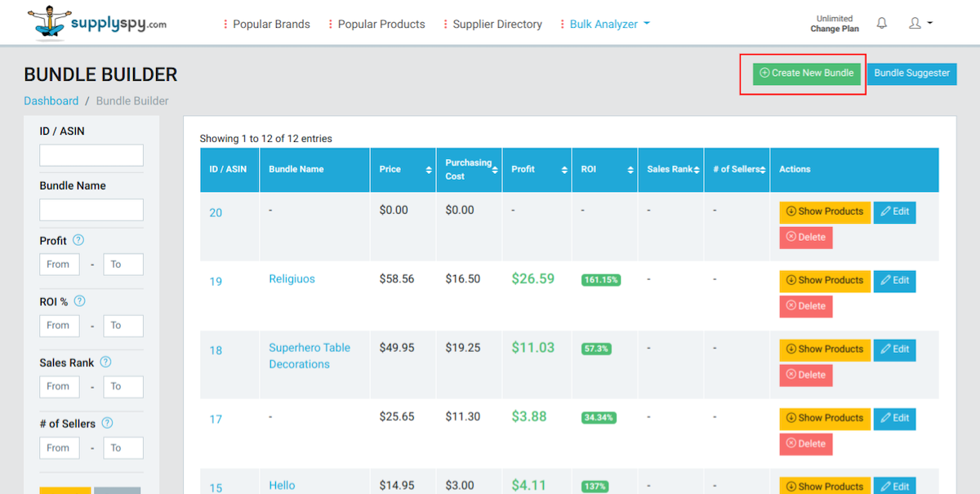The width and height of the screenshot is (980, 494).
Task: Show Products for Superhero Table Decorations
Action: tap(825, 349)
